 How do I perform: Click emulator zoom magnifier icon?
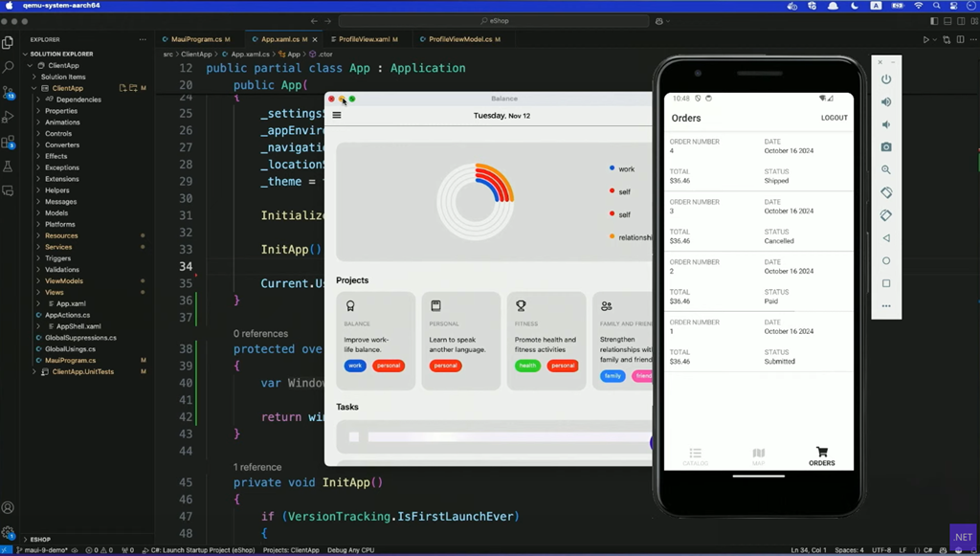point(885,170)
